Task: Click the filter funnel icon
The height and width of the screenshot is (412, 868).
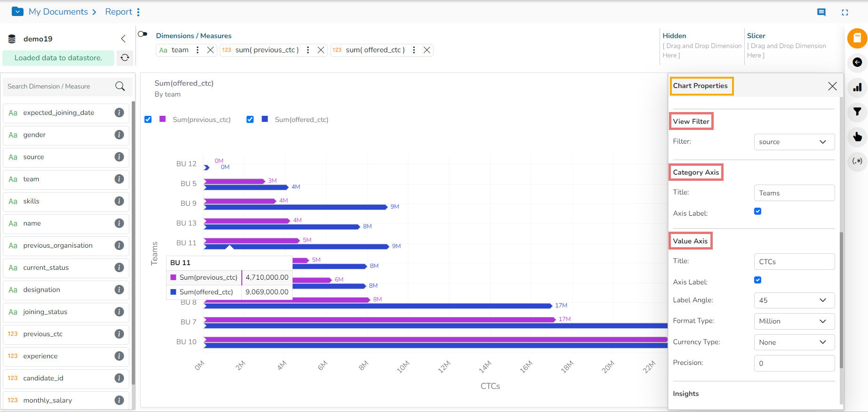Action: [857, 112]
